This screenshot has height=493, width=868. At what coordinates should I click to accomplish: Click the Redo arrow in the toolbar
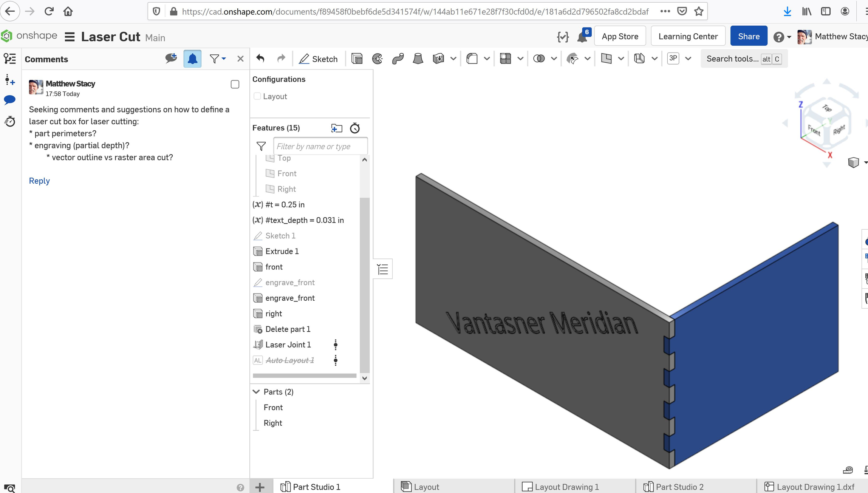click(x=281, y=59)
